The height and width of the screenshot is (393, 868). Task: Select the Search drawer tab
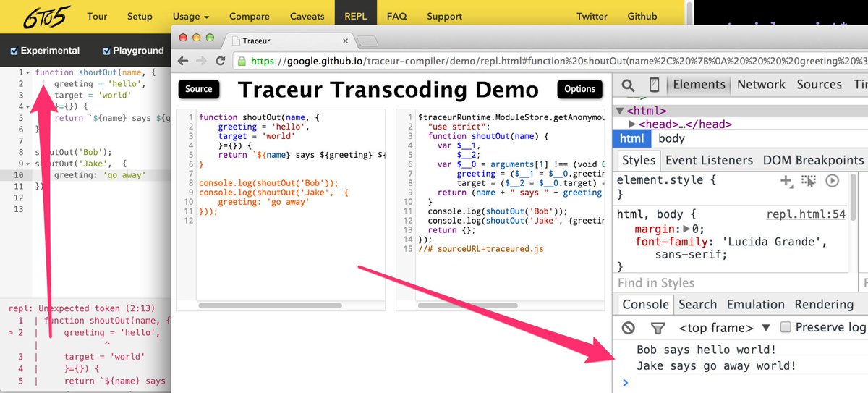click(697, 305)
